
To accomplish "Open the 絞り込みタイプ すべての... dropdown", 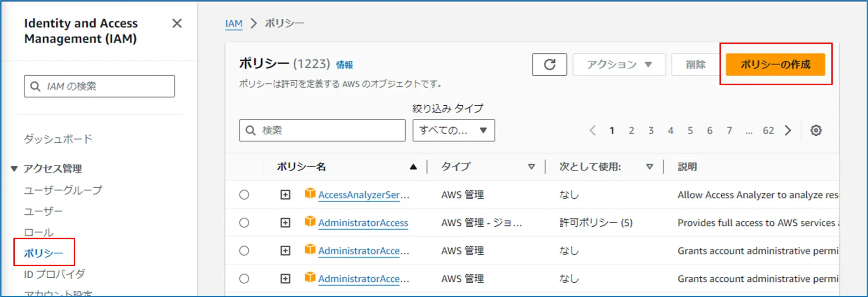I will click(x=454, y=130).
